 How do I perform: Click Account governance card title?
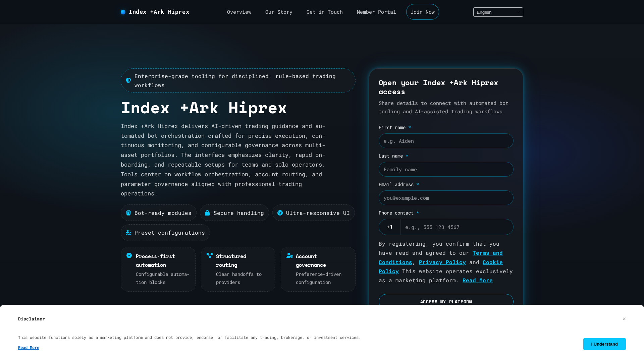click(311, 260)
